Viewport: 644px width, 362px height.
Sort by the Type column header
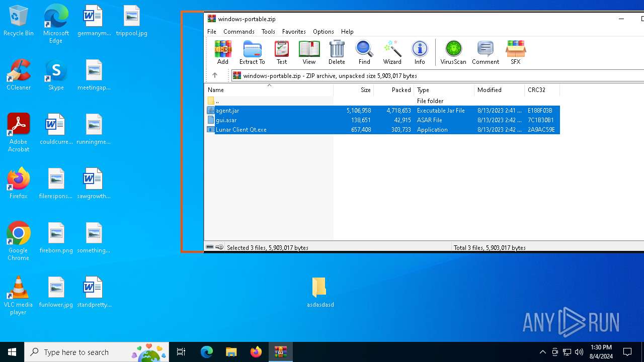point(444,90)
